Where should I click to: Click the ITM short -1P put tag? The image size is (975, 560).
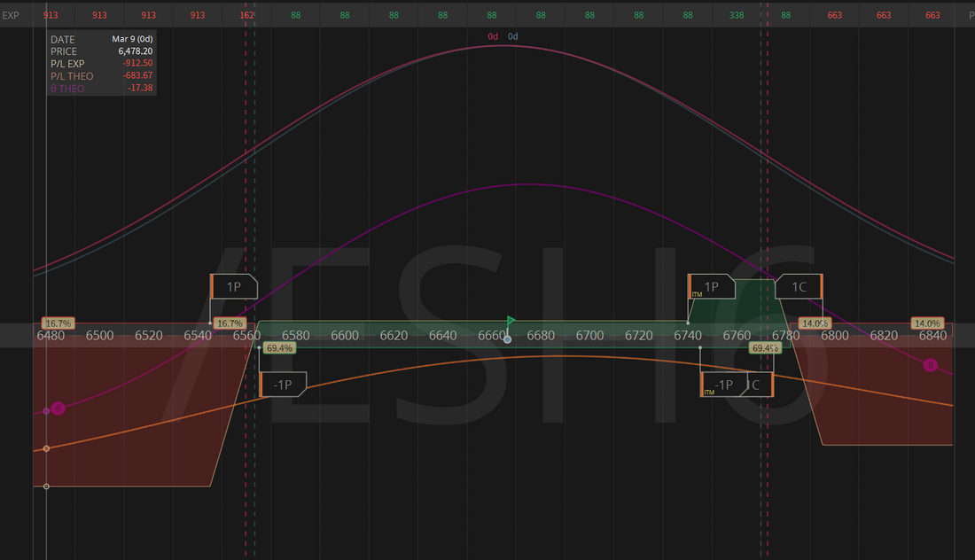pyautogui.click(x=721, y=385)
